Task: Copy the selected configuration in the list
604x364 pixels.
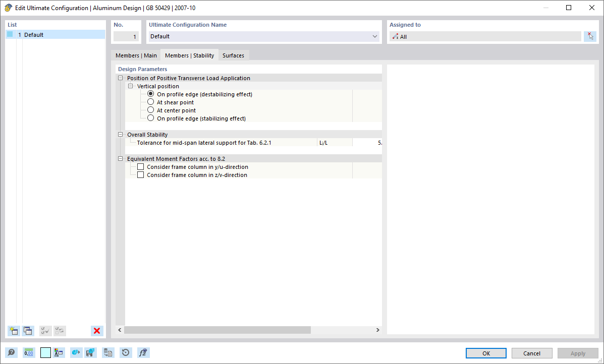Action: [28, 331]
